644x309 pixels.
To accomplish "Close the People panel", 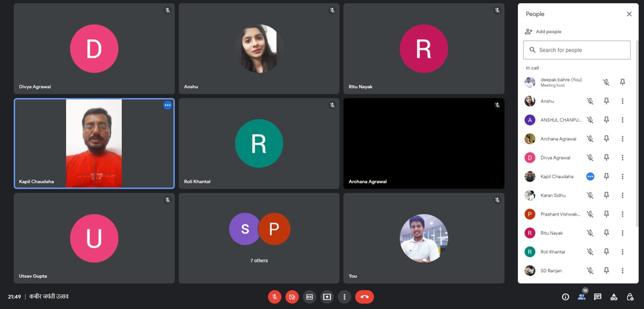I will [629, 14].
